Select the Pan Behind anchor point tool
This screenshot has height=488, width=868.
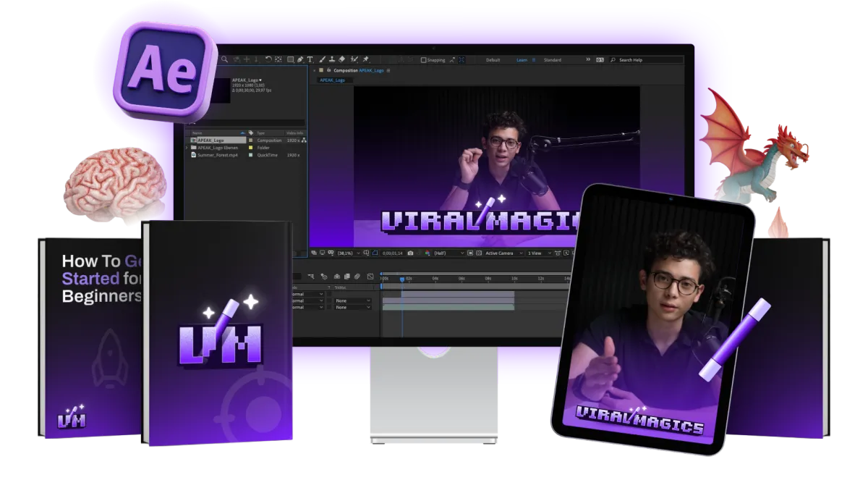pyautogui.click(x=278, y=59)
